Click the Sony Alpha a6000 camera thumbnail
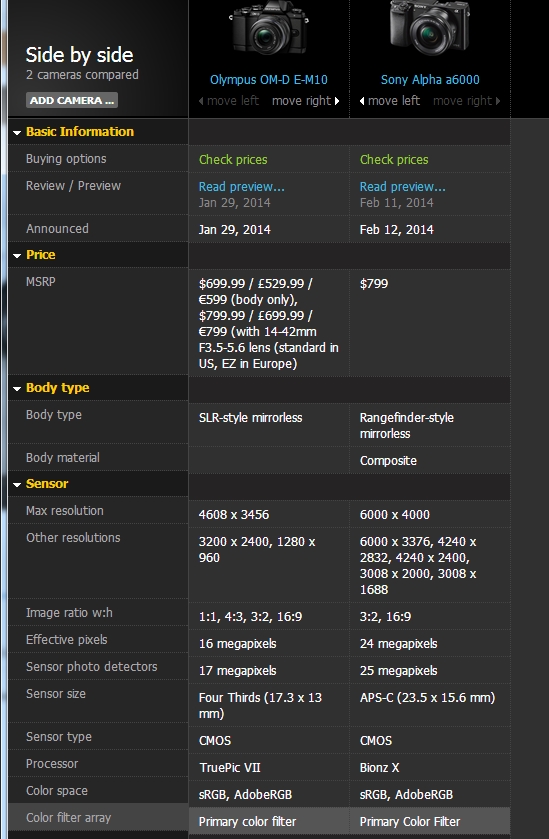549x839 pixels. point(430,27)
